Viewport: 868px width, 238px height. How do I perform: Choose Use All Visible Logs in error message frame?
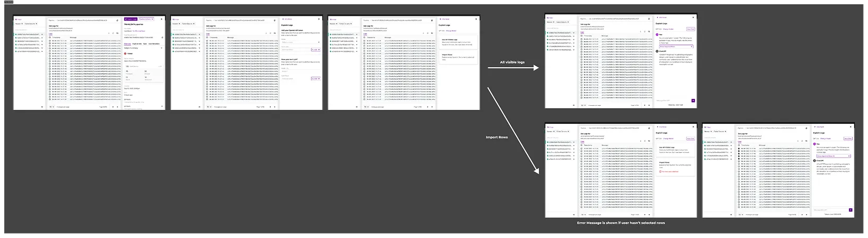(x=676, y=150)
